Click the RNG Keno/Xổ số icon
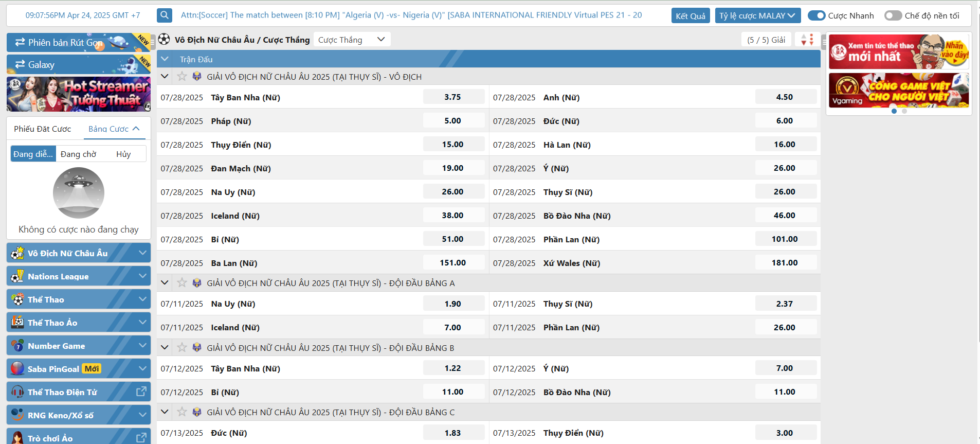This screenshot has width=980, height=444. tap(17, 415)
